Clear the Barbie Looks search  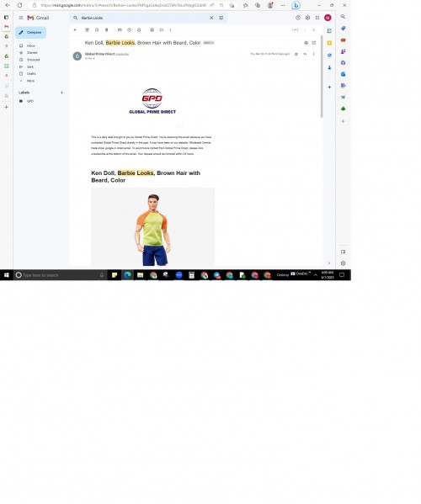(x=211, y=18)
